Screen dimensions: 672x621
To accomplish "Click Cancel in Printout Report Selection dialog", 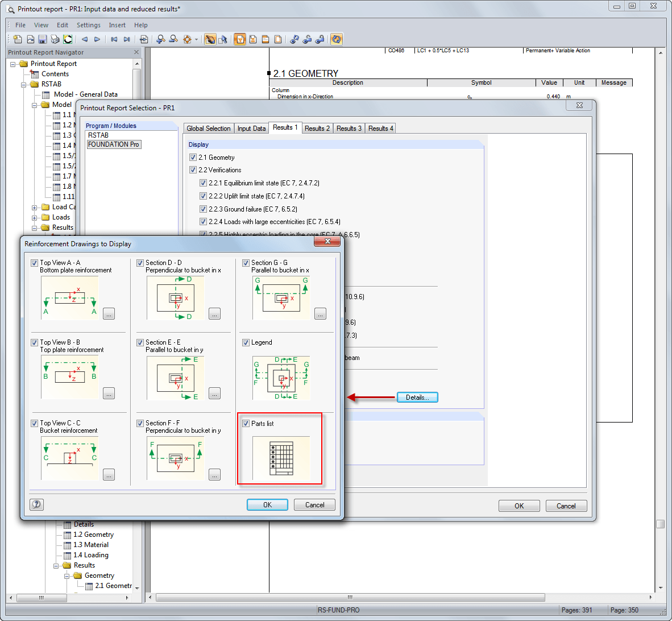I will click(x=566, y=506).
